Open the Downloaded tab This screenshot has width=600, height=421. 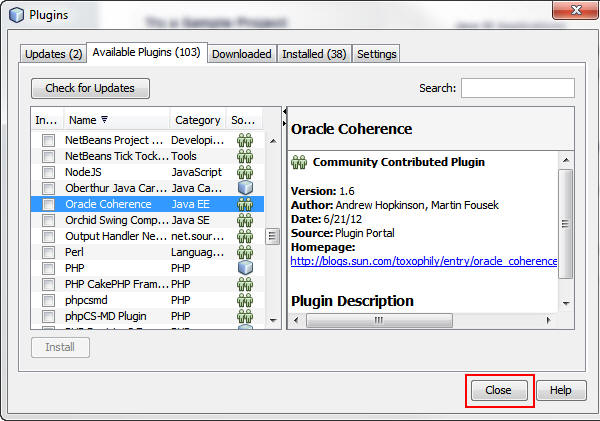click(241, 54)
